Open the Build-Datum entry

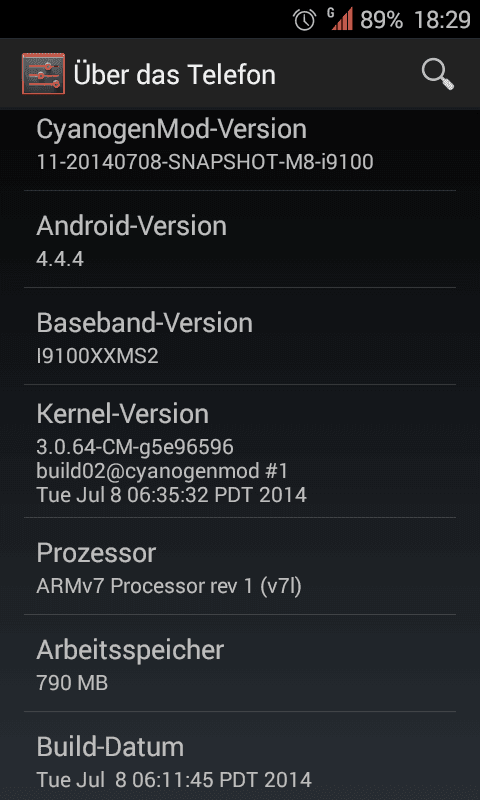(240, 756)
